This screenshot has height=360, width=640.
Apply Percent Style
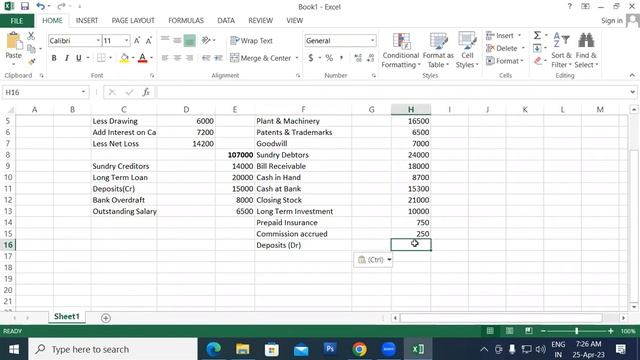click(x=329, y=58)
